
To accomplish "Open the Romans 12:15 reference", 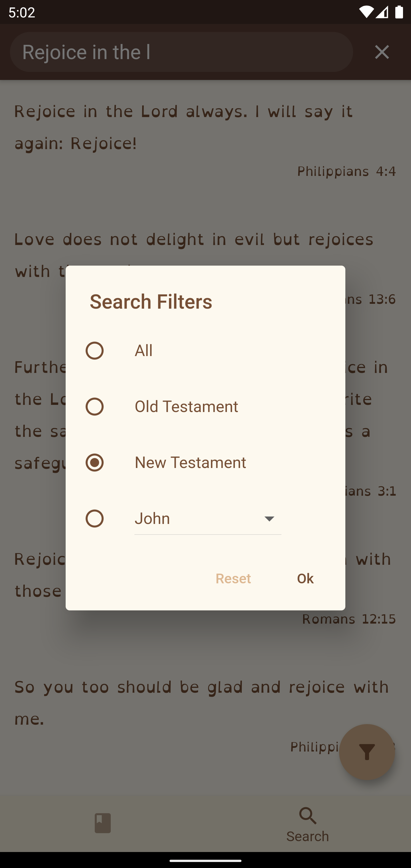I will click(349, 619).
